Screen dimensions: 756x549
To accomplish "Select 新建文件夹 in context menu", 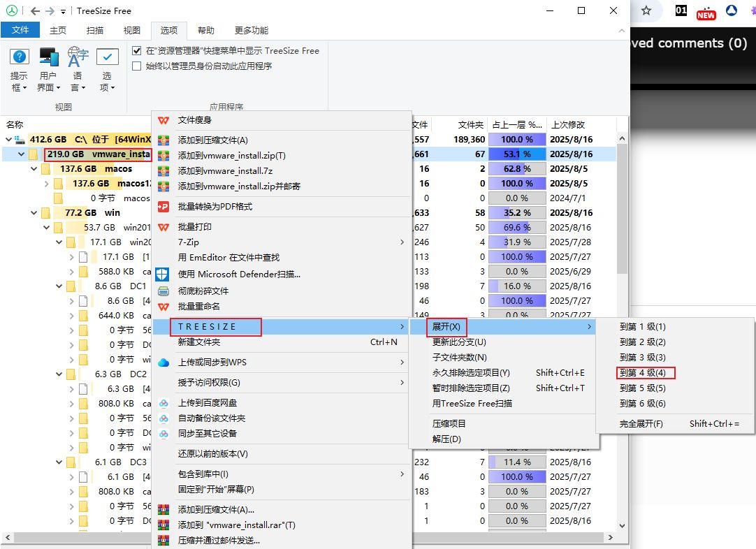I will (x=282, y=342).
